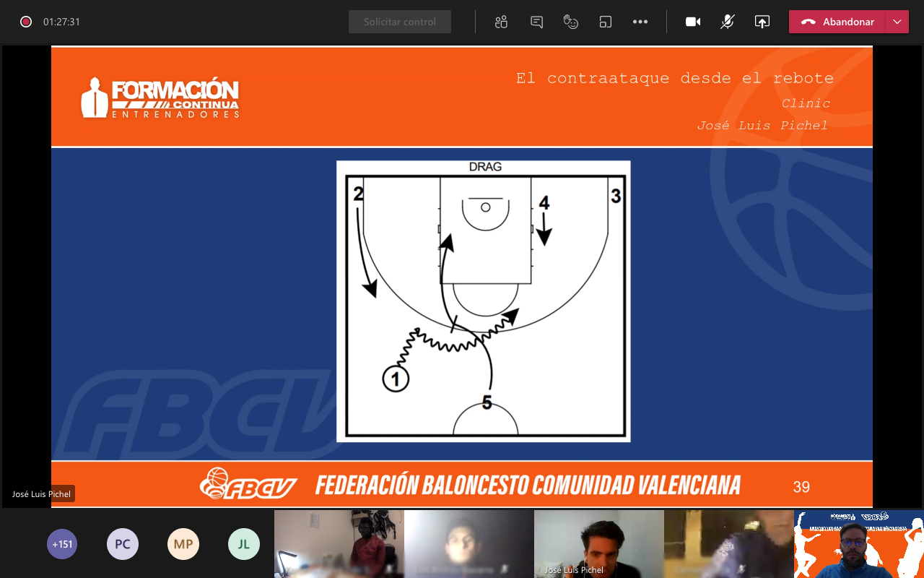924x578 pixels.
Task: Click the video tile of person in red shirt
Action: (x=339, y=544)
